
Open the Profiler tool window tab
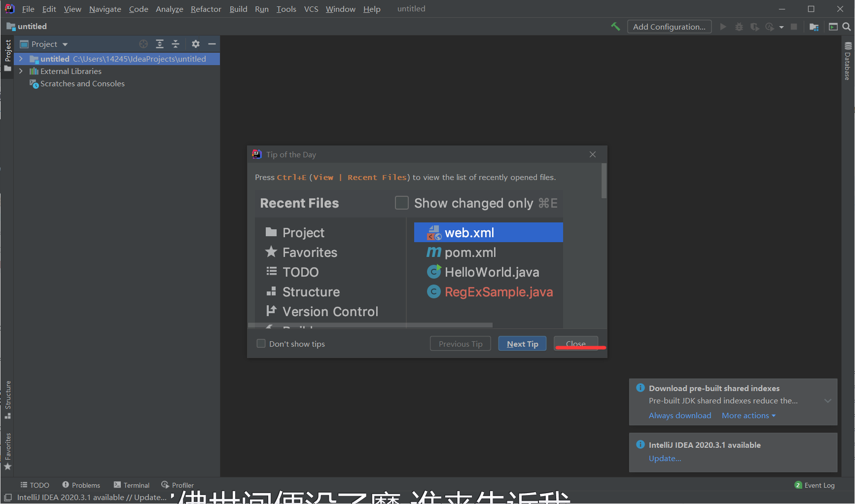pos(178,485)
